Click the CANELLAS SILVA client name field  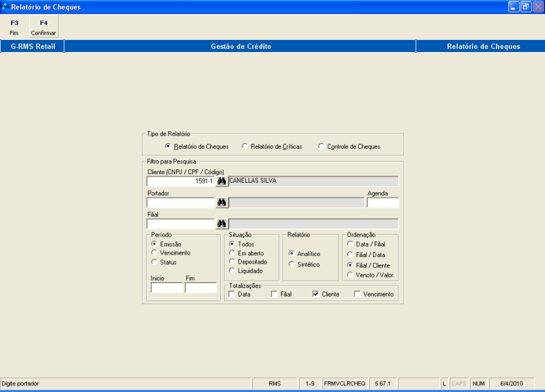(314, 181)
